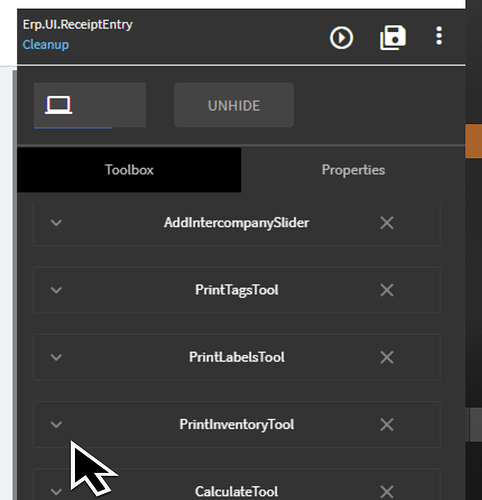Expand the PrintInventoryTool chevron

56,425
